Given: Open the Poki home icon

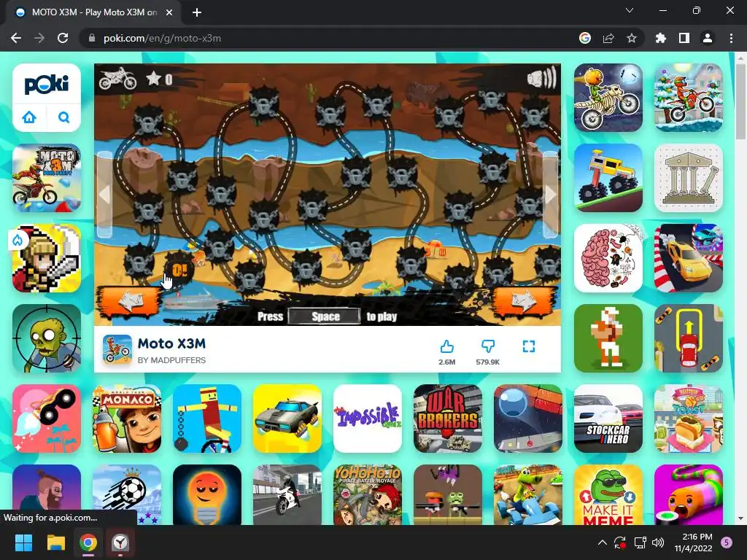Looking at the screenshot, I should tap(29, 117).
